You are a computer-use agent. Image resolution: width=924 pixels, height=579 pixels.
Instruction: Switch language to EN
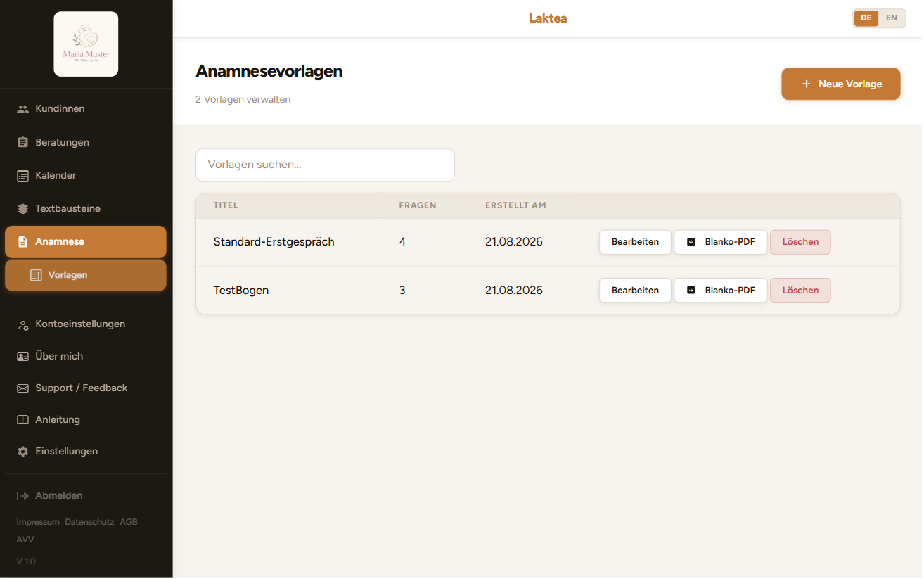pos(892,18)
